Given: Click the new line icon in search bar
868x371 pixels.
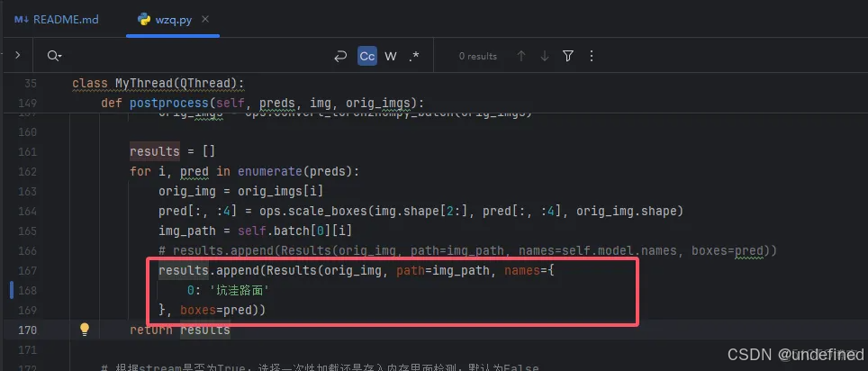Looking at the screenshot, I should coord(340,56).
